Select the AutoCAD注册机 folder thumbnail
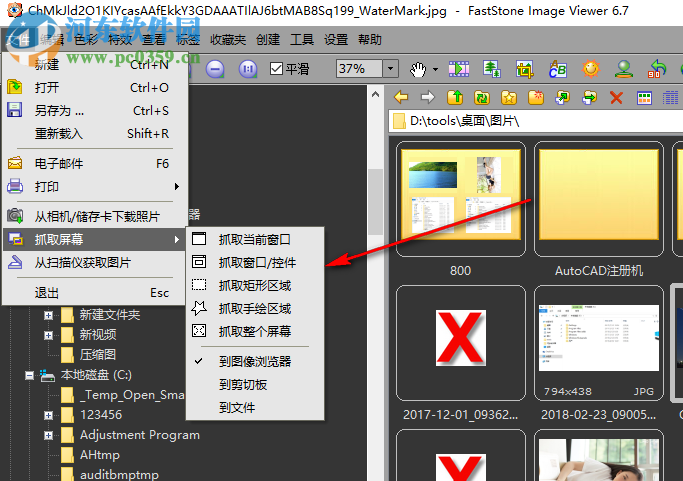This screenshot has height=481, width=683. pyautogui.click(x=598, y=199)
